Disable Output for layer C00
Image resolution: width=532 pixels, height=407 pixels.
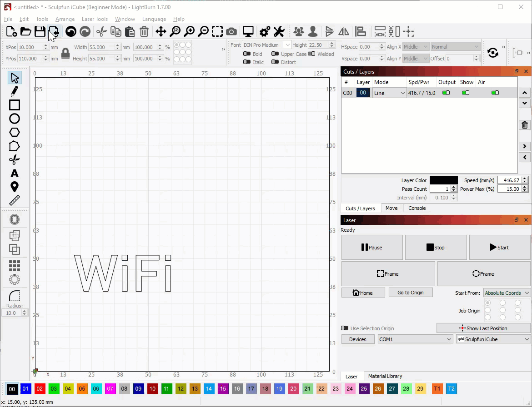click(446, 93)
